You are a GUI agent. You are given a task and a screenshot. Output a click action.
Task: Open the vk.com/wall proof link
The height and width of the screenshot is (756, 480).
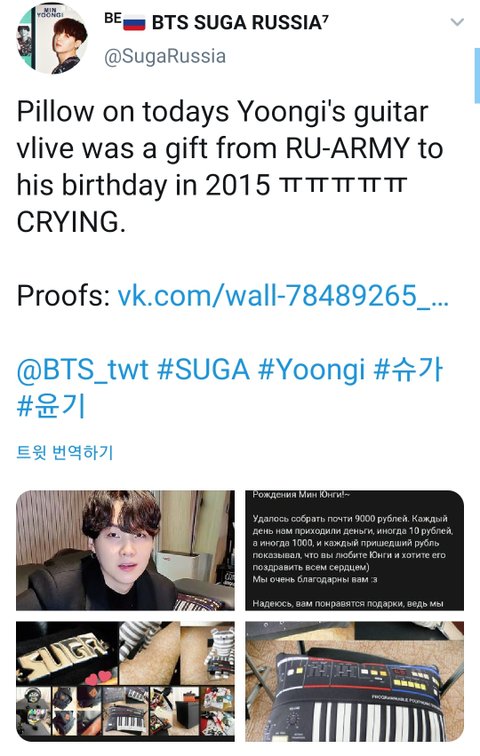pos(283,295)
